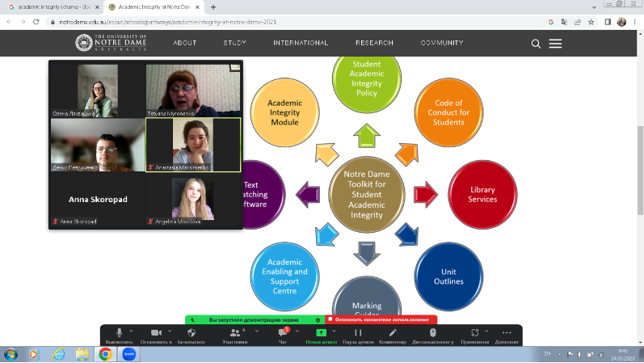
Task: Stop video using the camera icon
Action: [x=156, y=333]
